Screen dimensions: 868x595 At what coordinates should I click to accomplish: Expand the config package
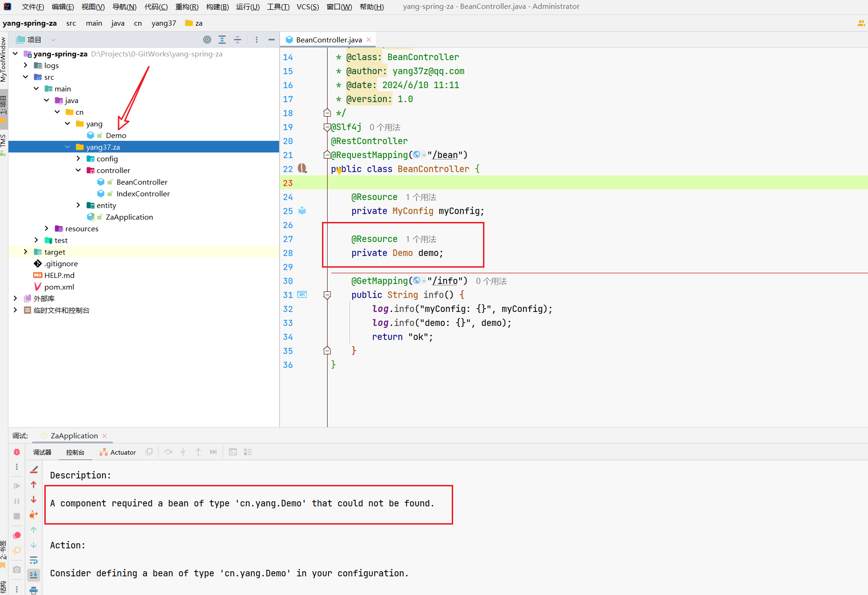(x=78, y=159)
